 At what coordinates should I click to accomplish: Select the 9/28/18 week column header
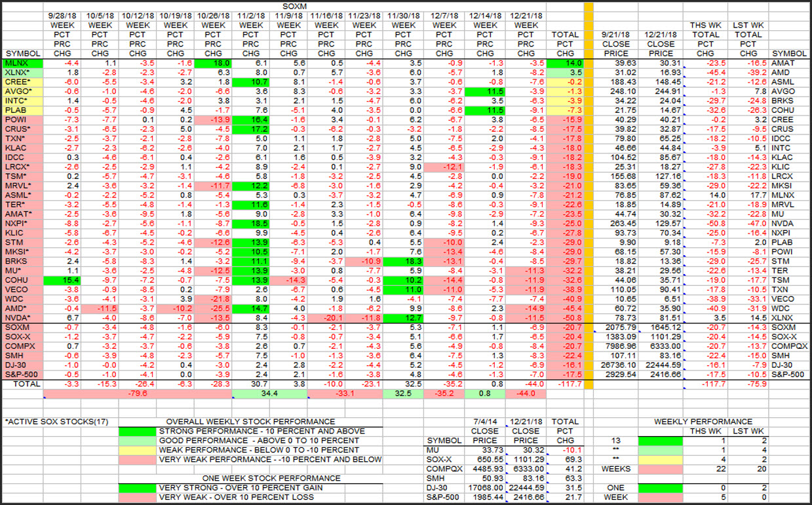click(63, 15)
